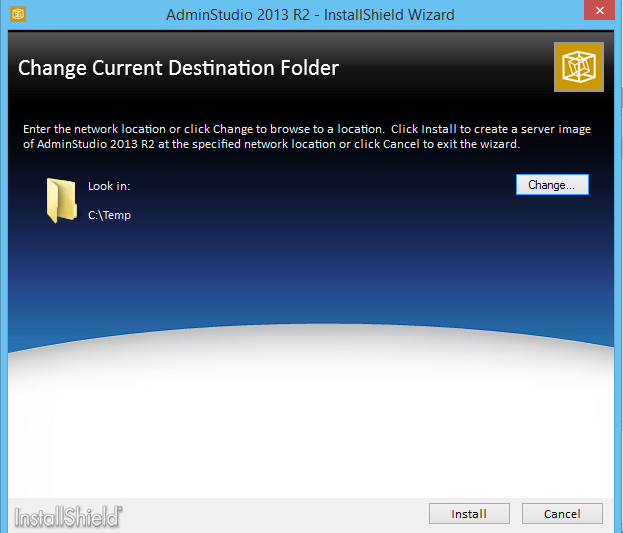Click the AdminStudio cube logo

click(x=578, y=67)
